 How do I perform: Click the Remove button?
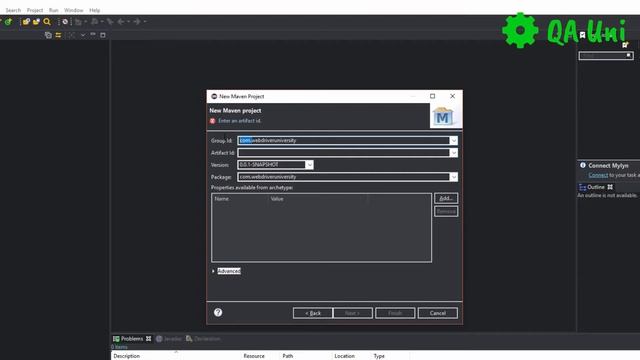pyautogui.click(x=446, y=211)
